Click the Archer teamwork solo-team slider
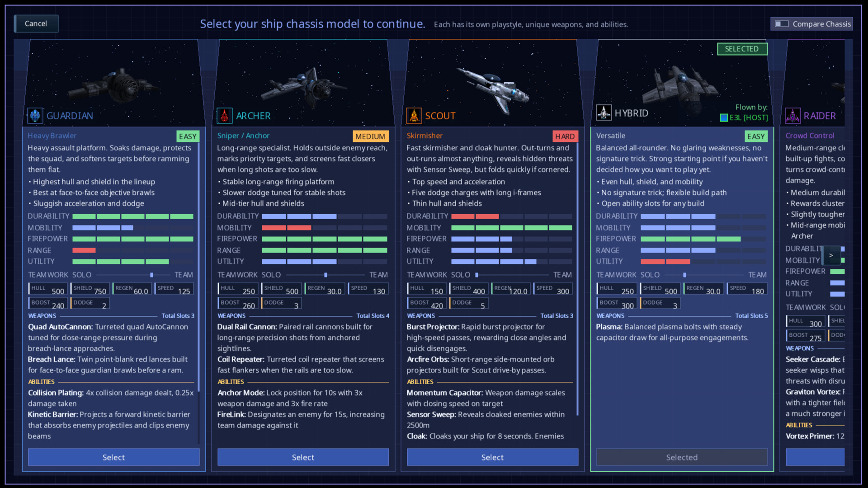 click(325, 275)
